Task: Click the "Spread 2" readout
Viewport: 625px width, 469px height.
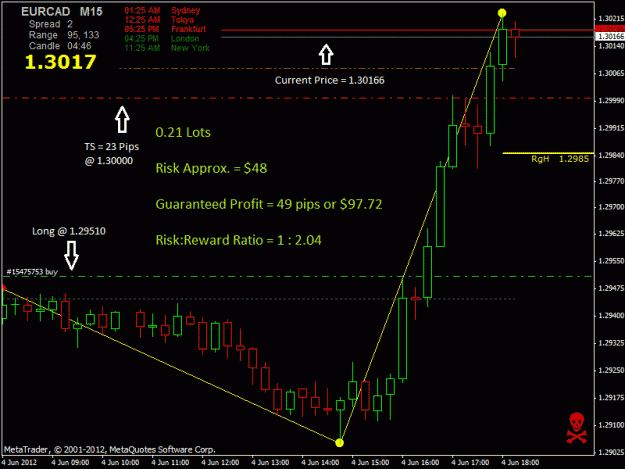Action: pyautogui.click(x=51, y=24)
